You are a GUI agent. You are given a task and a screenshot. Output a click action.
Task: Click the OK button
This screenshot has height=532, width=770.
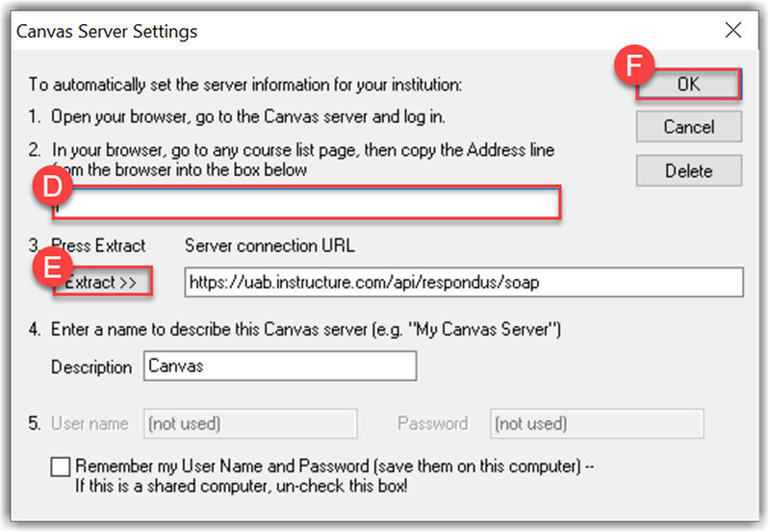(x=688, y=85)
